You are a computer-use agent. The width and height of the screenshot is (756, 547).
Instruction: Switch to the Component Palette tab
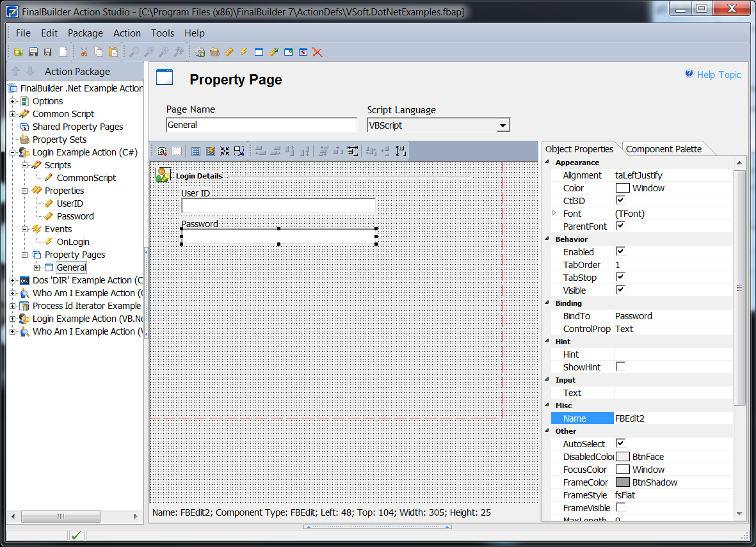[663, 149]
